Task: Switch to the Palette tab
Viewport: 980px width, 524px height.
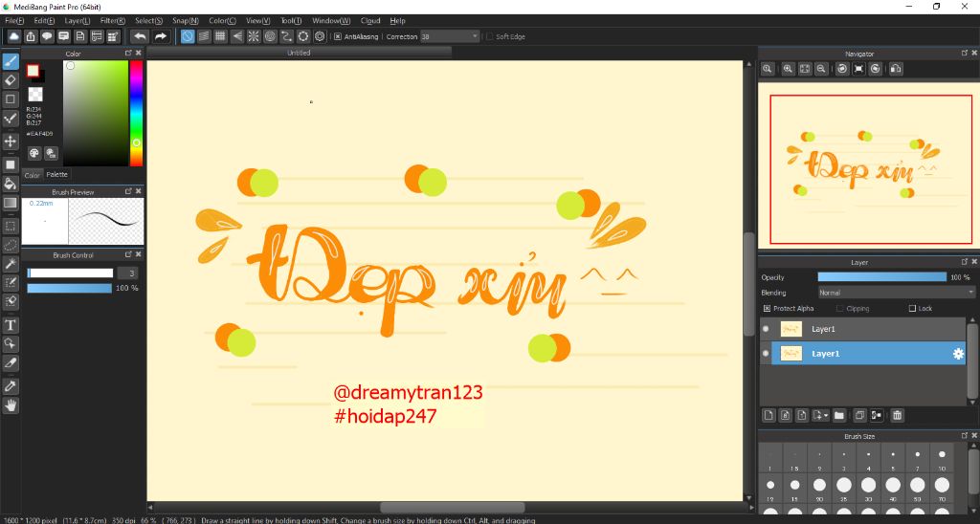Action: coord(56,174)
